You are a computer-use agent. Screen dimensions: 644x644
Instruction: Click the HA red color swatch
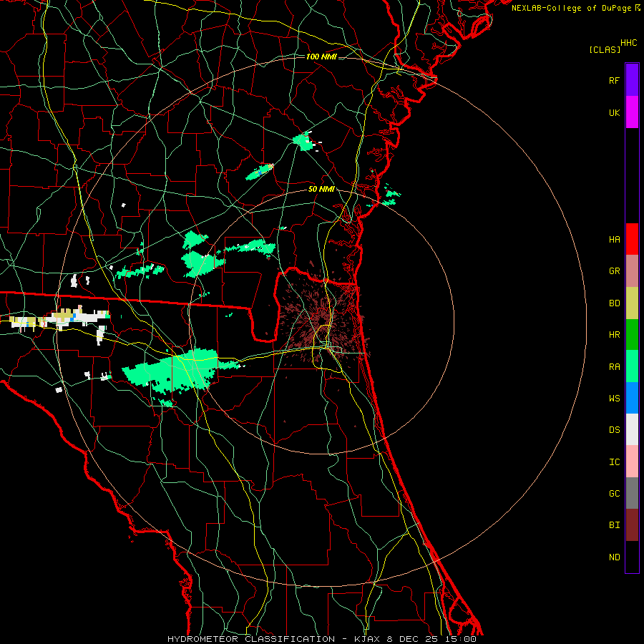point(632,239)
